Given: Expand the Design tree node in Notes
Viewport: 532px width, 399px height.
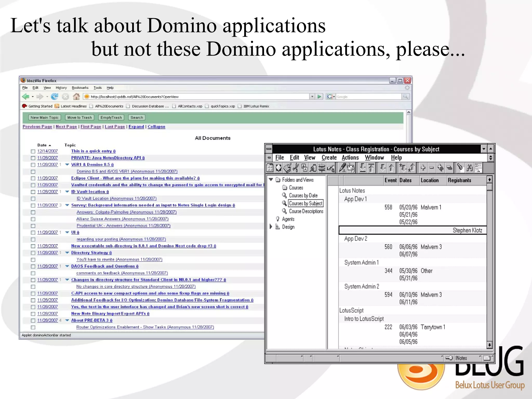Looking at the screenshot, I should [271, 226].
